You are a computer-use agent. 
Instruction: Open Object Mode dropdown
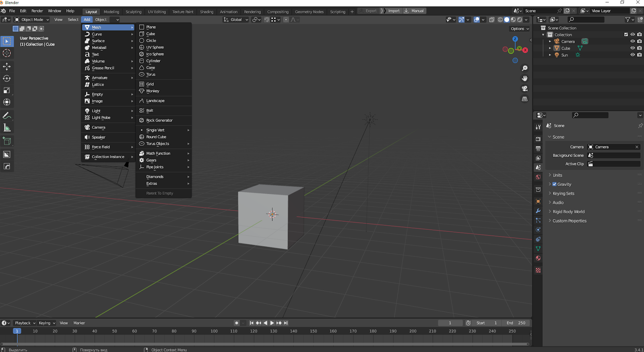[x=32, y=20]
